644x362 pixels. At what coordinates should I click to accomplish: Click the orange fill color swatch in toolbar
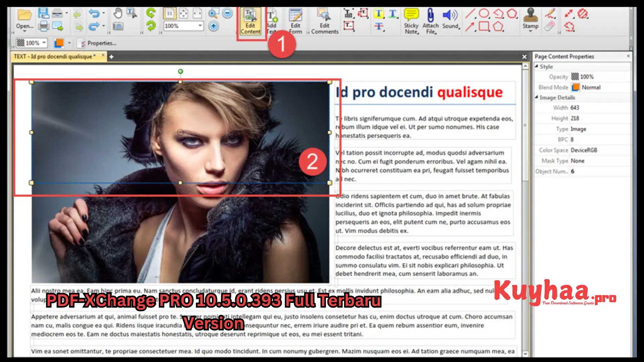(x=59, y=43)
